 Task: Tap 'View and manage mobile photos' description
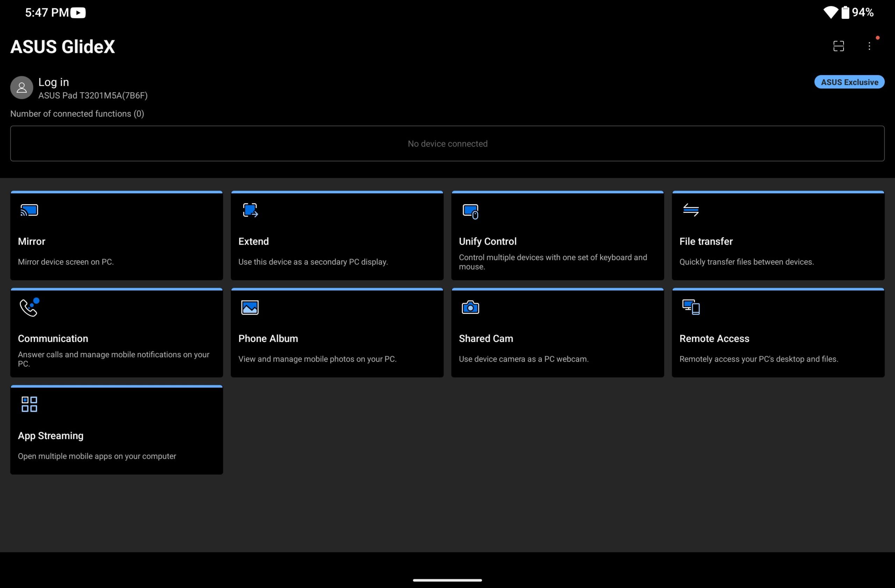pos(317,359)
